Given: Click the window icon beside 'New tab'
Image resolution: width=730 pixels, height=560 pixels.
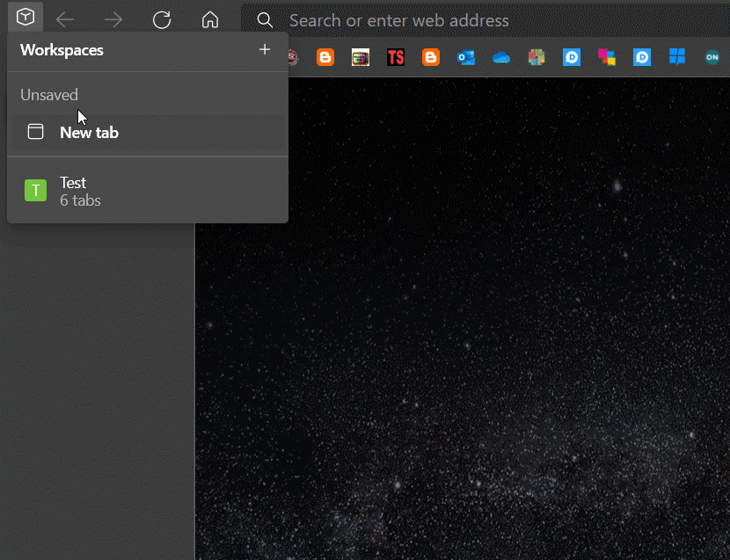Looking at the screenshot, I should click(x=35, y=132).
